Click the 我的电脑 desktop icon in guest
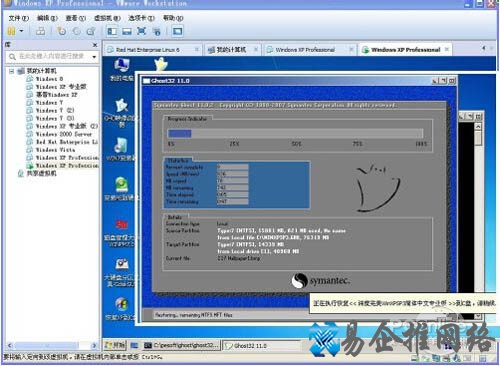Image resolution: width=500 pixels, height=366 pixels. click(122, 69)
